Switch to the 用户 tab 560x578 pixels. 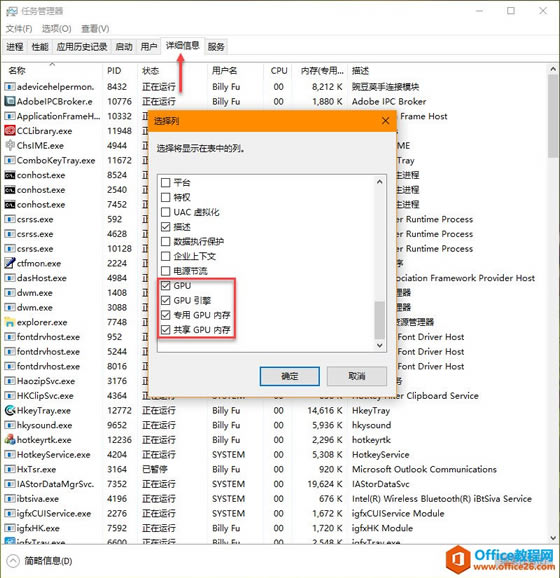pos(149,47)
